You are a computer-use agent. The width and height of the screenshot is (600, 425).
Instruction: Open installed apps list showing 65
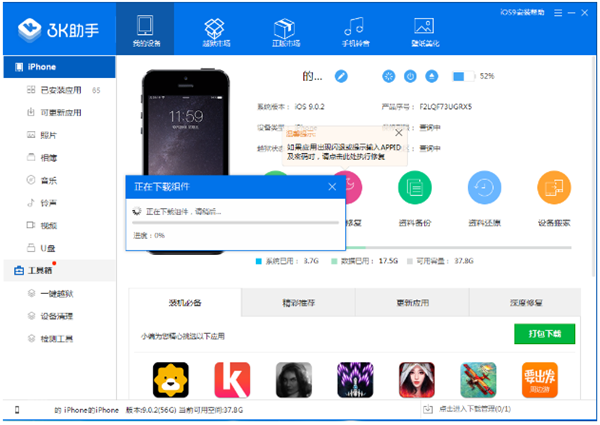pyautogui.click(x=59, y=90)
